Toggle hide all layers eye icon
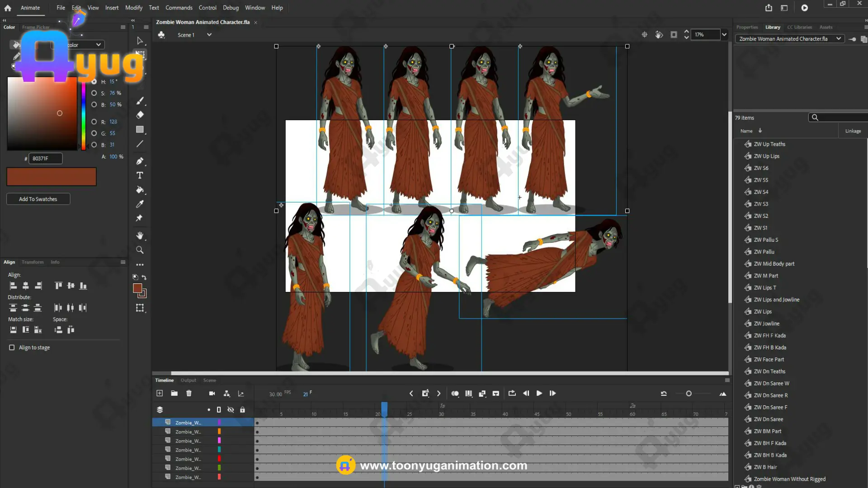 point(231,410)
